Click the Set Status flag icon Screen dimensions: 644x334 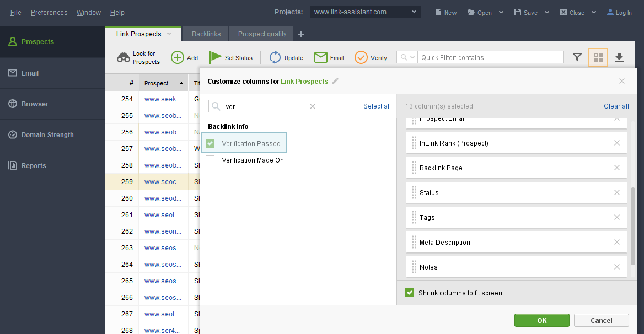click(x=215, y=57)
